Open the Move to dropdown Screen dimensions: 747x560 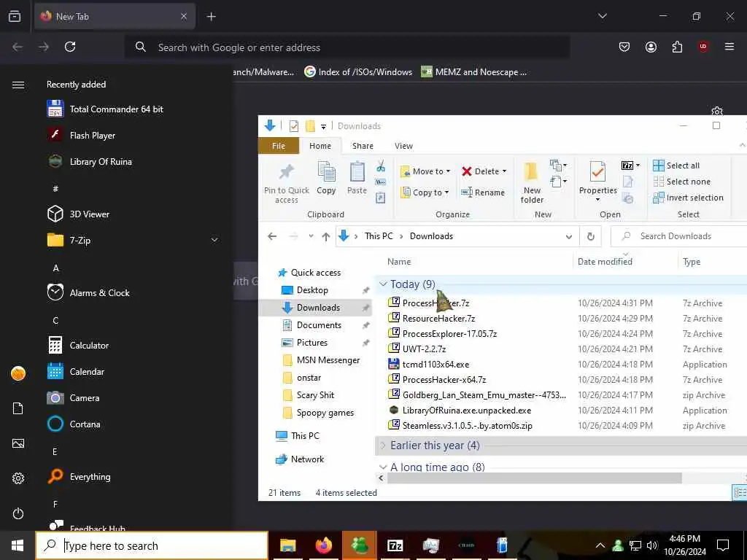[425, 171]
